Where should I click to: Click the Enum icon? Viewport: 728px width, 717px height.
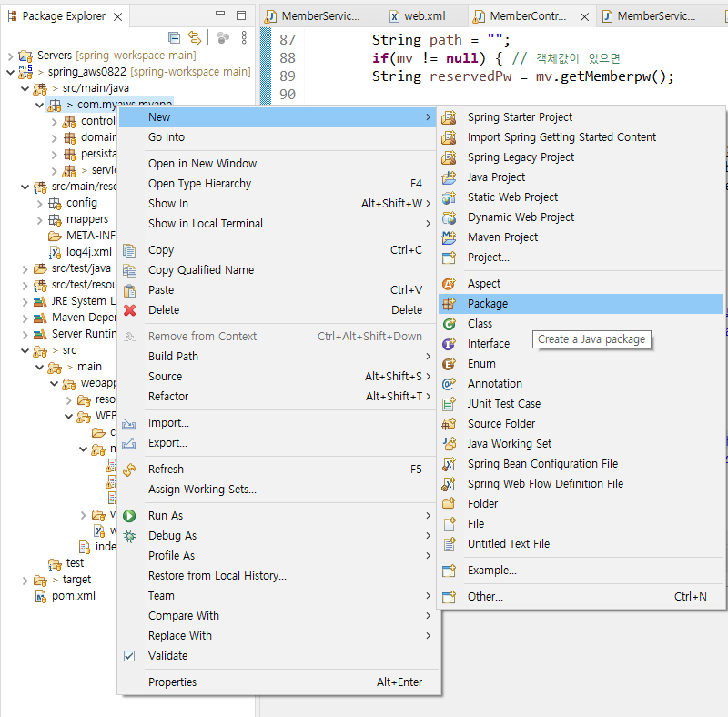click(449, 364)
